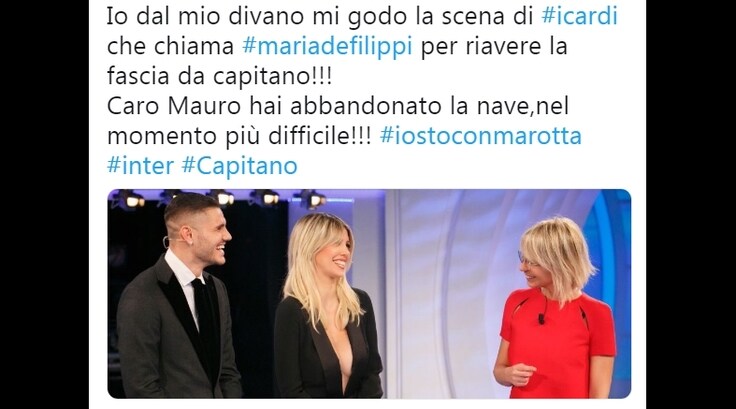Viewport: 736px width, 409px height.
Task: Click the phrase 'fascia da capitano!!!'
Action: pyautogui.click(x=219, y=76)
